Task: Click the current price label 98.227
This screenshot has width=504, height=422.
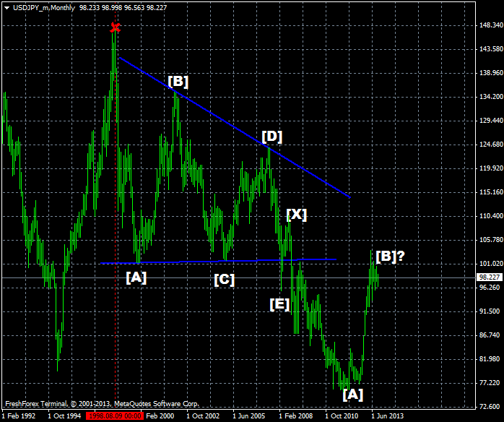Action: tap(490, 277)
